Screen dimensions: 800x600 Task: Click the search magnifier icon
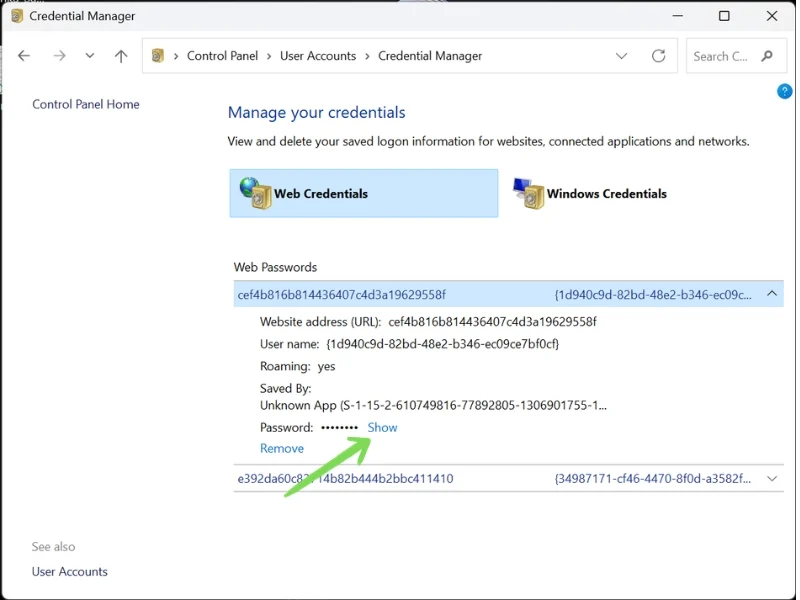768,56
